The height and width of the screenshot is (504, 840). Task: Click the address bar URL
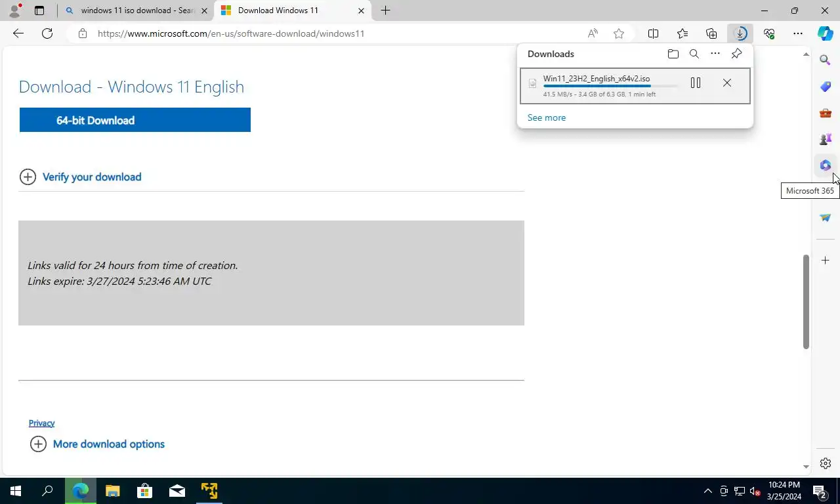(x=231, y=33)
